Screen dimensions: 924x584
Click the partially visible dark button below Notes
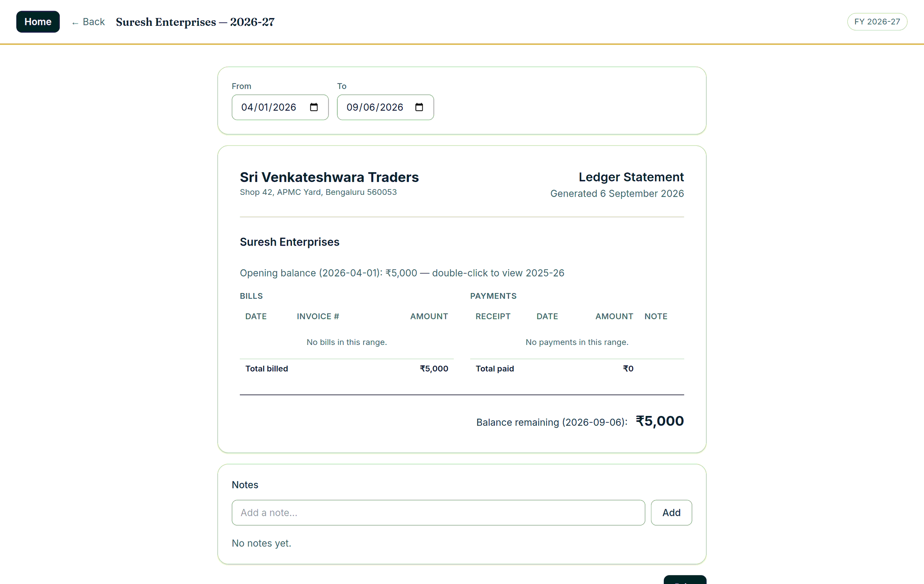[685, 580]
